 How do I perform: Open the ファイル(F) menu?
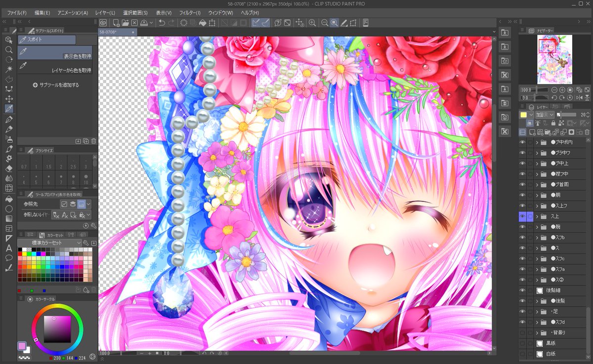click(17, 12)
